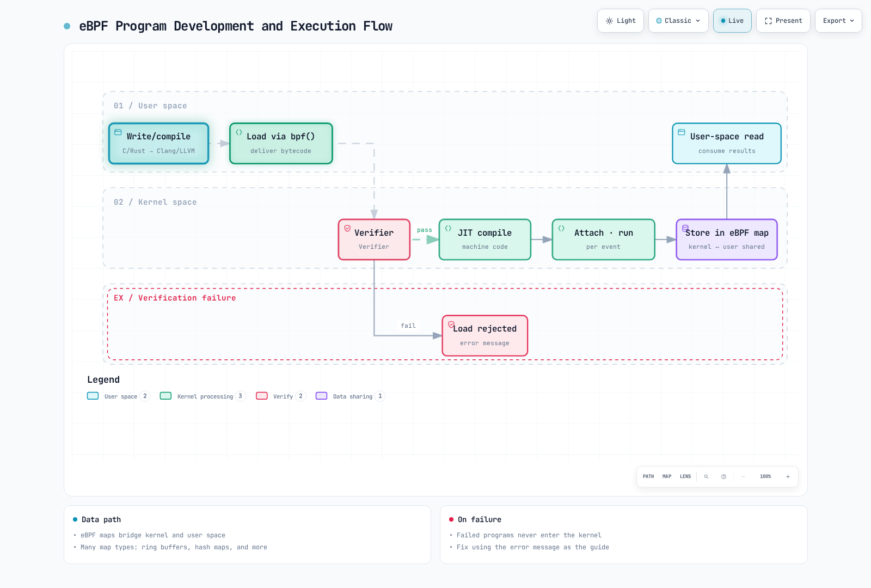Screen dimensions: 871x588
Task: Enter Present mode
Action: pos(783,21)
